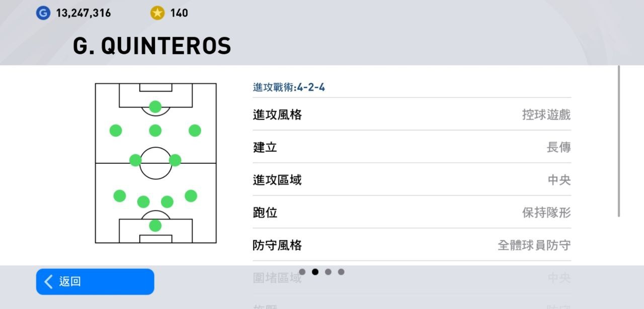Tap the formation pitch diagram center circle

pyautogui.click(x=155, y=163)
